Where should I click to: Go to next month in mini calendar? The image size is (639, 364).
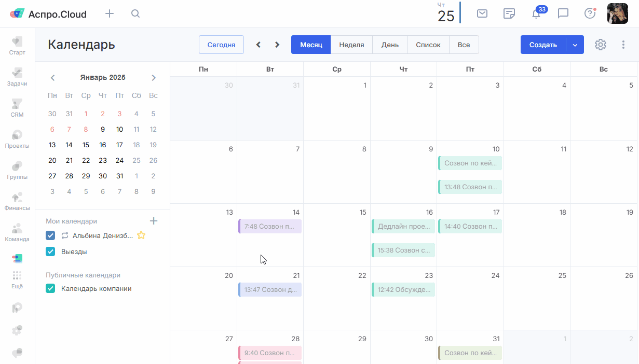coord(154,78)
